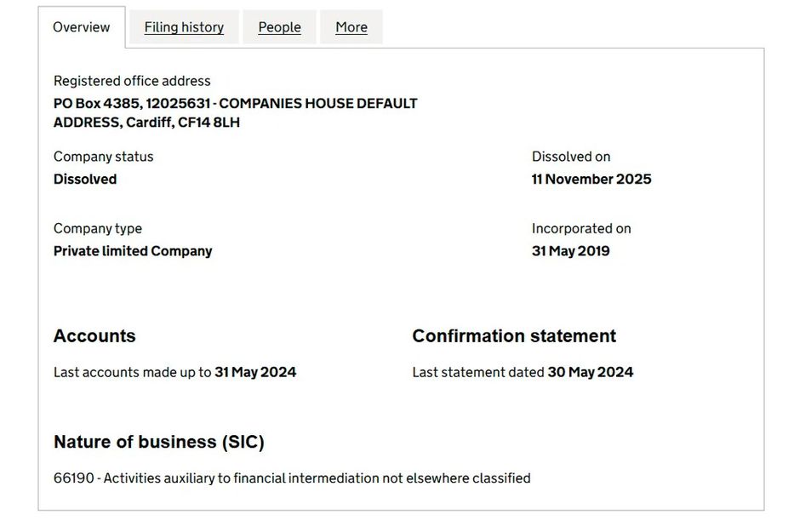Select the Dissolved company status text
This screenshot has width=794, height=532.
tap(84, 179)
